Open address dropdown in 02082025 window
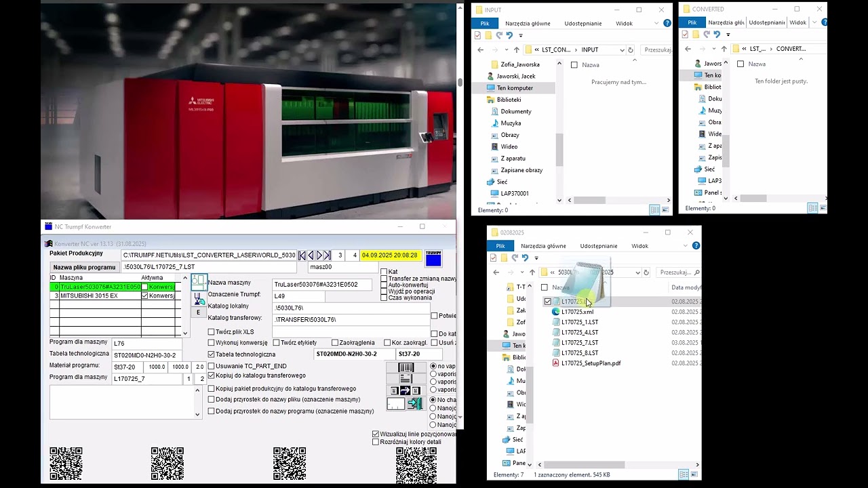Viewport: 868px width, 488px height. [x=637, y=272]
